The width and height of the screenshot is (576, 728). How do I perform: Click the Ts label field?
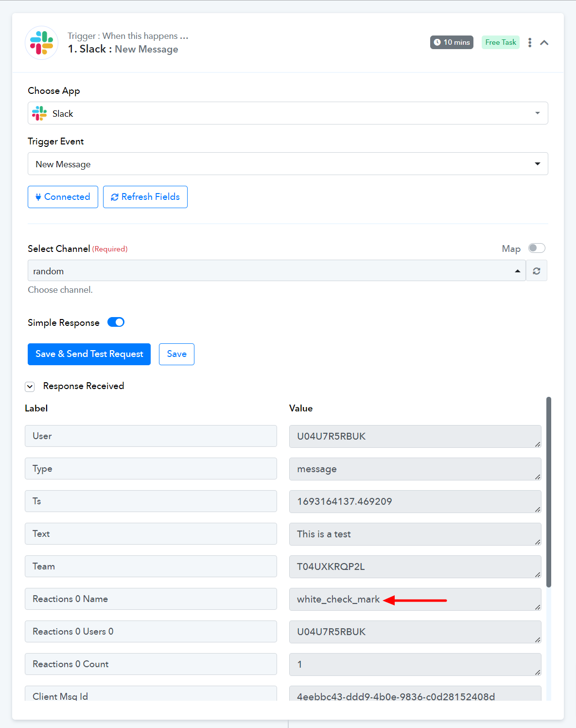pos(151,501)
